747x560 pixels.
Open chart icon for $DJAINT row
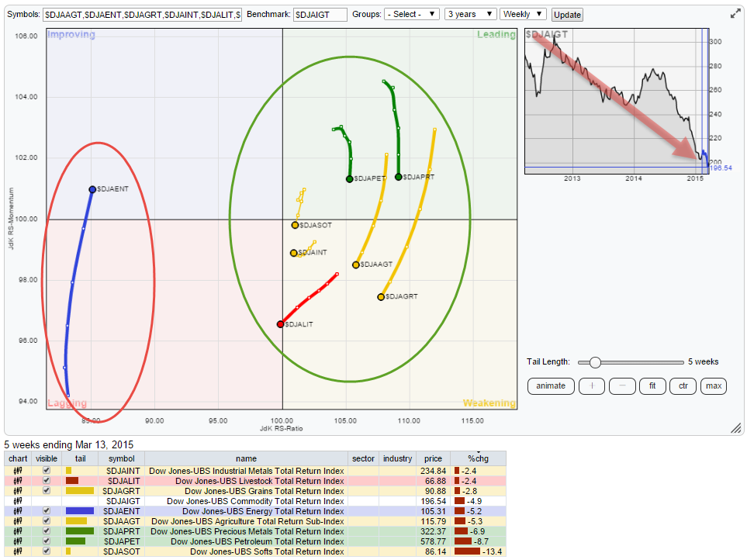(17, 471)
